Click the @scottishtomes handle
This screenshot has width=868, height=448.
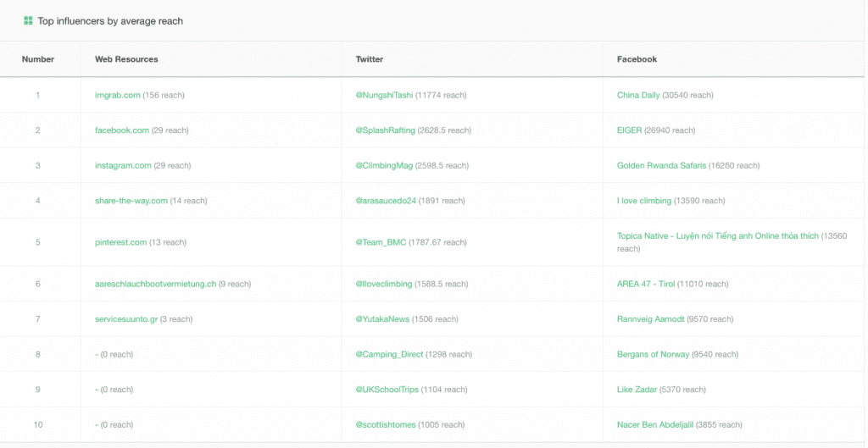coord(386,424)
